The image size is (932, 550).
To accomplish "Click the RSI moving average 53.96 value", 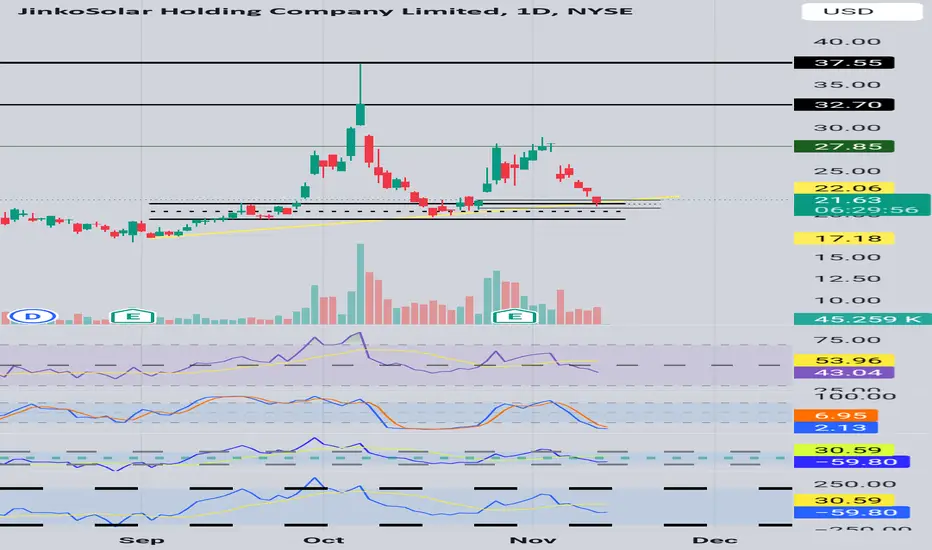I will (x=843, y=360).
